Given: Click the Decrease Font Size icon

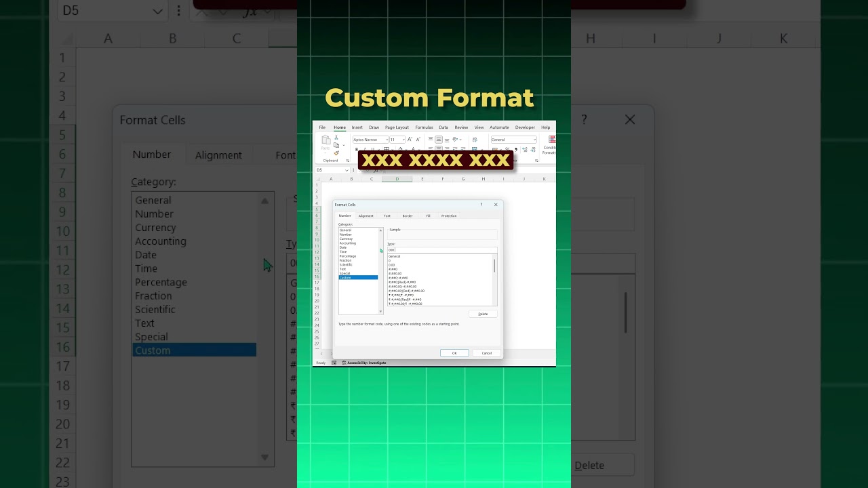Looking at the screenshot, I should 418,140.
